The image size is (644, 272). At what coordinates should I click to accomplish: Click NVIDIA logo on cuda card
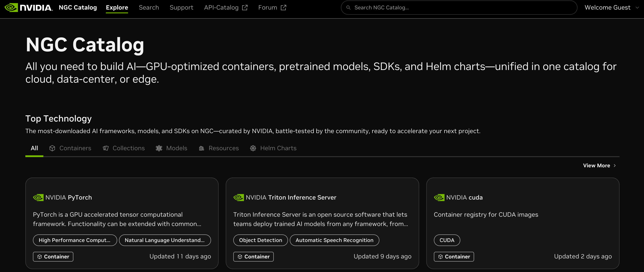click(x=439, y=198)
